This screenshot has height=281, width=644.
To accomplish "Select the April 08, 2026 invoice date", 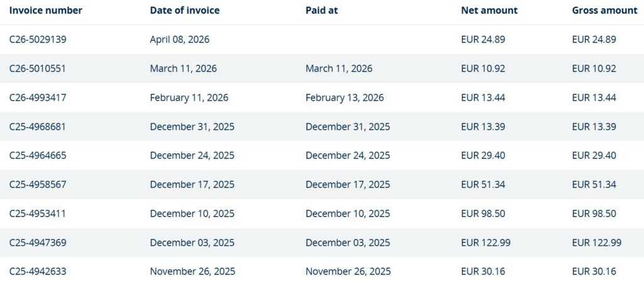I will [x=179, y=40].
